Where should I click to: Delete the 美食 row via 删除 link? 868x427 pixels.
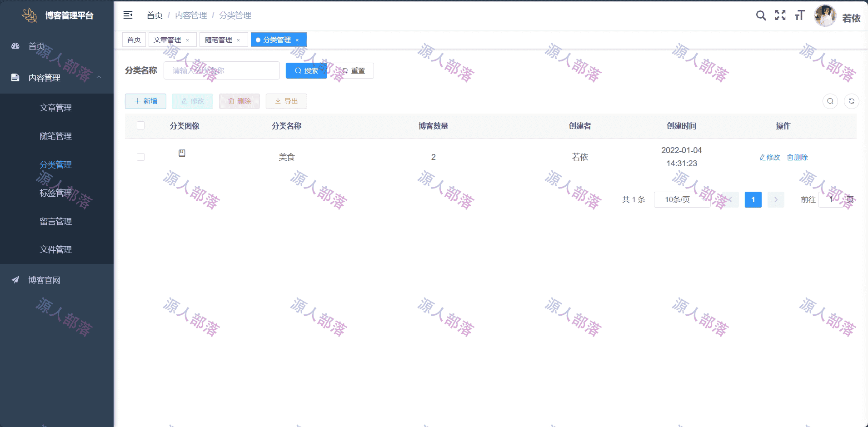[798, 158]
